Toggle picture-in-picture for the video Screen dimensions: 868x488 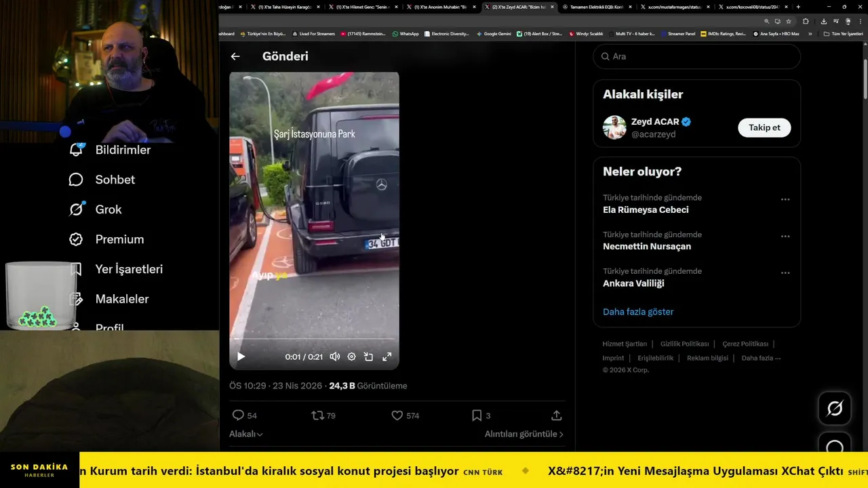pyautogui.click(x=368, y=357)
